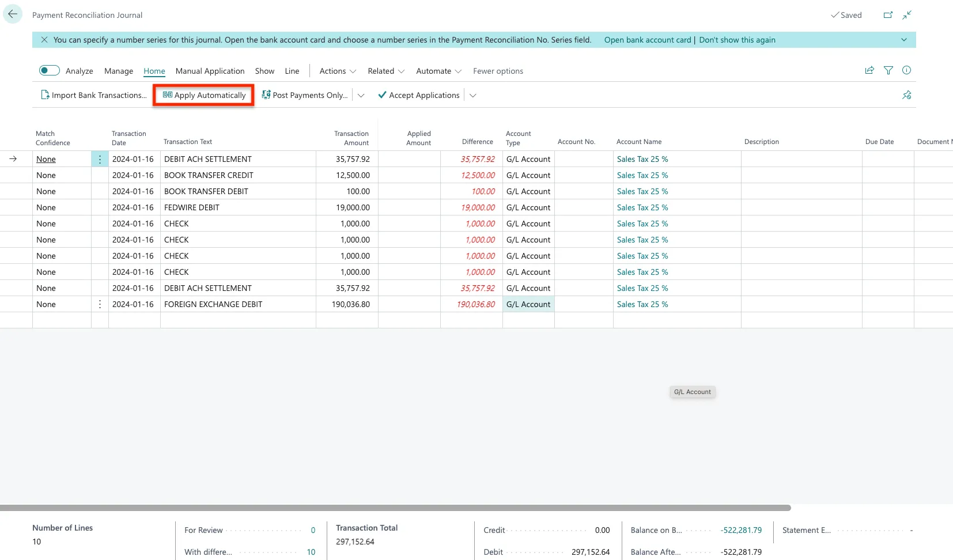
Task: Dismiss the notification with X icon
Action: (44, 40)
